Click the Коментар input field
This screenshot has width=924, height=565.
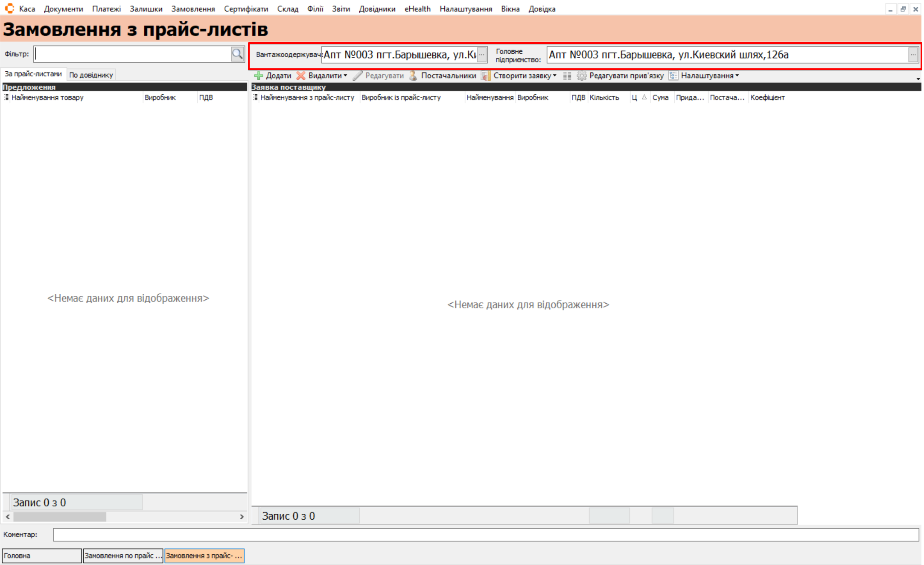click(x=485, y=534)
